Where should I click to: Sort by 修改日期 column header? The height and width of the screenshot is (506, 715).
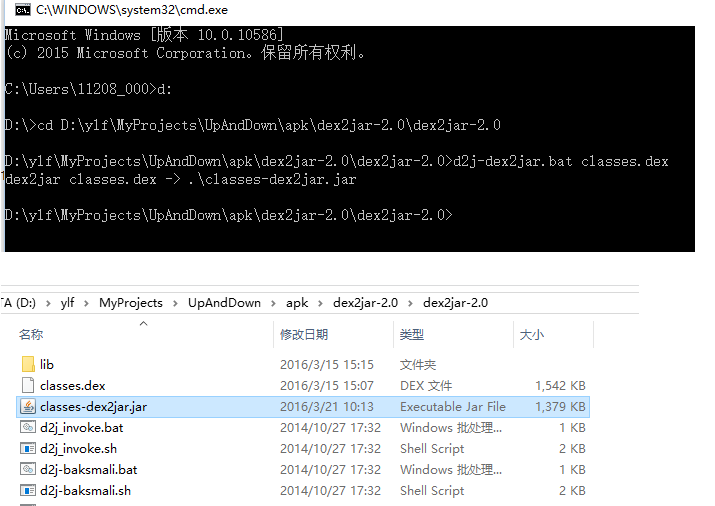tap(304, 335)
